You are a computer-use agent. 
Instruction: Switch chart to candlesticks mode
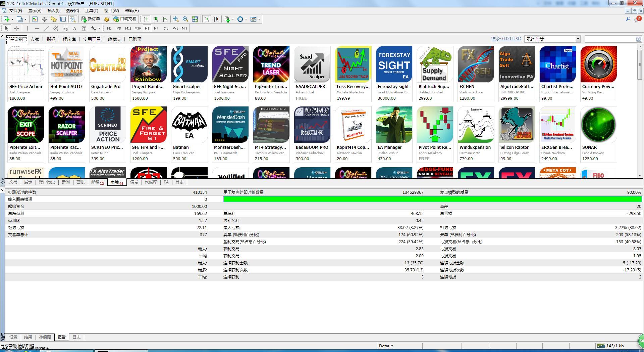click(x=156, y=19)
